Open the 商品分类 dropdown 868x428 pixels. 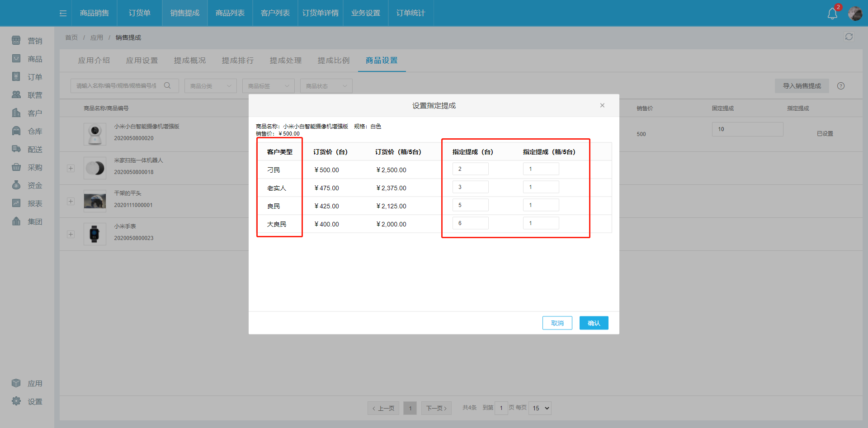210,85
